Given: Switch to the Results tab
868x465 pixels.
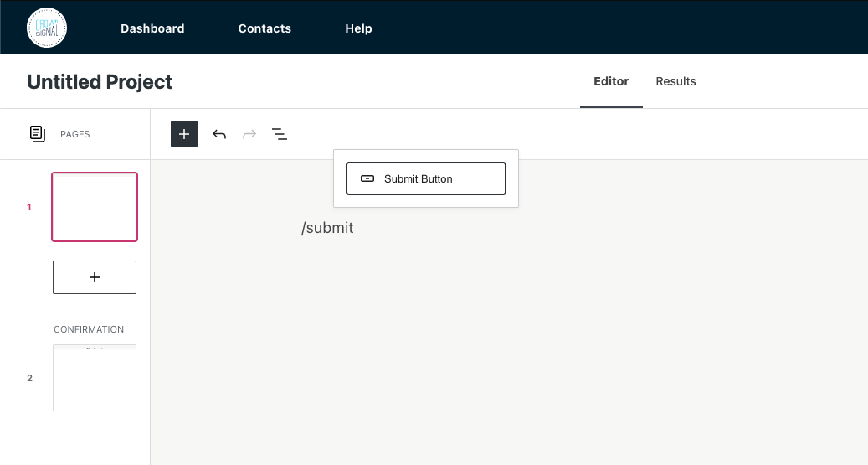Looking at the screenshot, I should (x=675, y=81).
